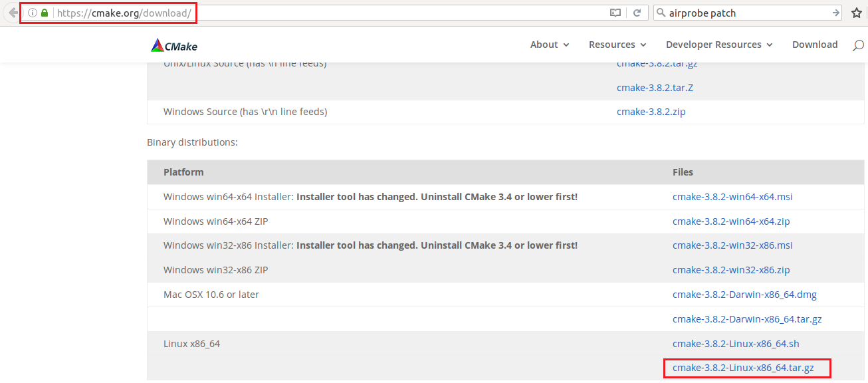
Task: Reload the page with refresh icon
Action: [x=637, y=13]
